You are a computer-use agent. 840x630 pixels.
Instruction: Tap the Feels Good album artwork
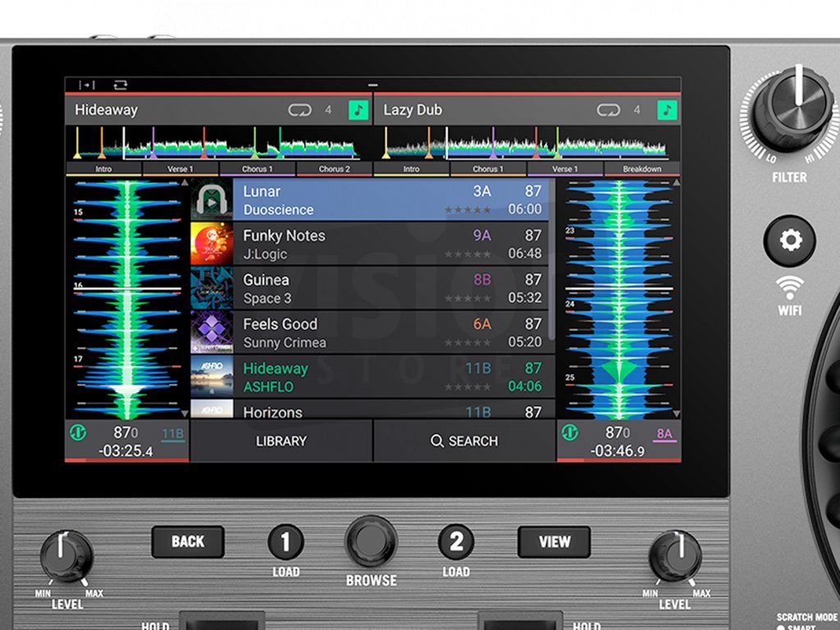212,333
